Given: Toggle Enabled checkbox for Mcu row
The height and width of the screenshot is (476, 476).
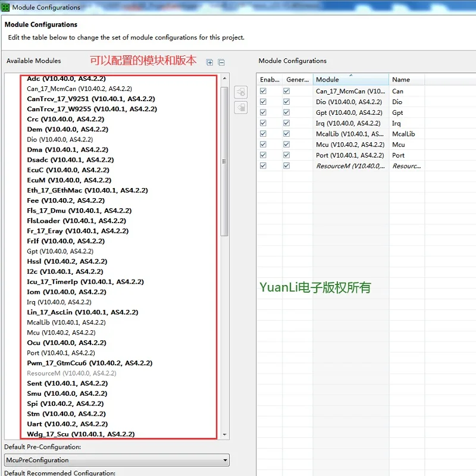Looking at the screenshot, I should click(x=263, y=144).
